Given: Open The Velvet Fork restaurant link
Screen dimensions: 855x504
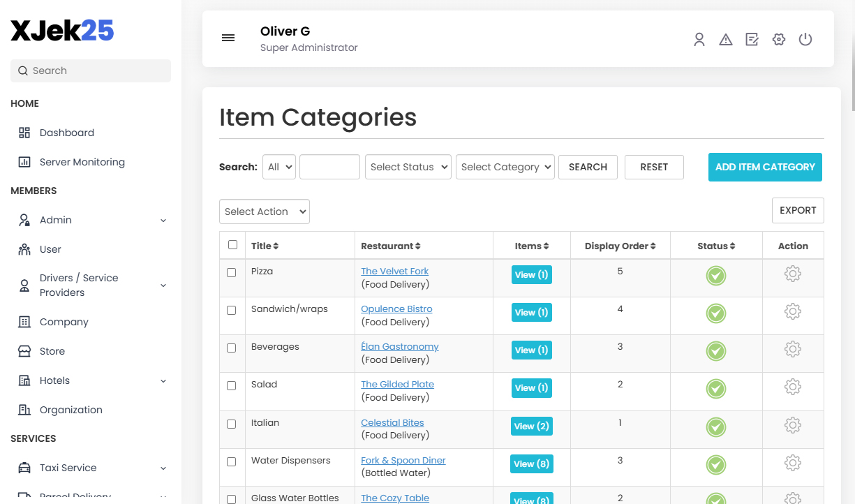Looking at the screenshot, I should [x=394, y=271].
